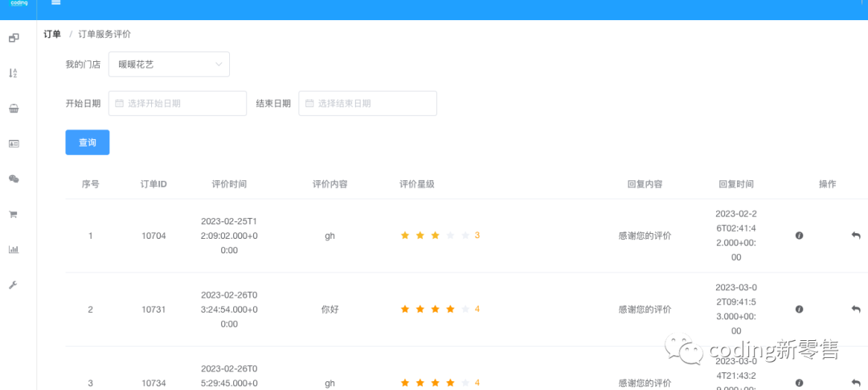The image size is (868, 390).
Task: Click the 我的门店 label
Action: coord(83,64)
